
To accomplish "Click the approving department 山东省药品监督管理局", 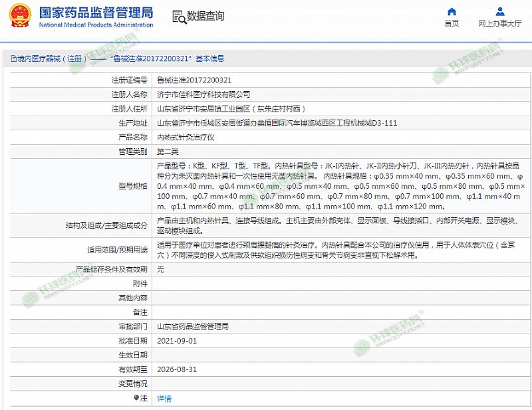I will coord(193,326).
